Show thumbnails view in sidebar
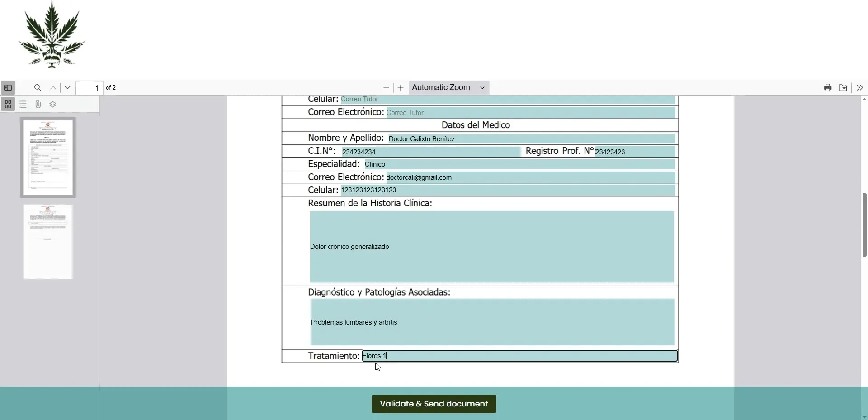Viewport: 868px width, 420px height. coord(8,105)
